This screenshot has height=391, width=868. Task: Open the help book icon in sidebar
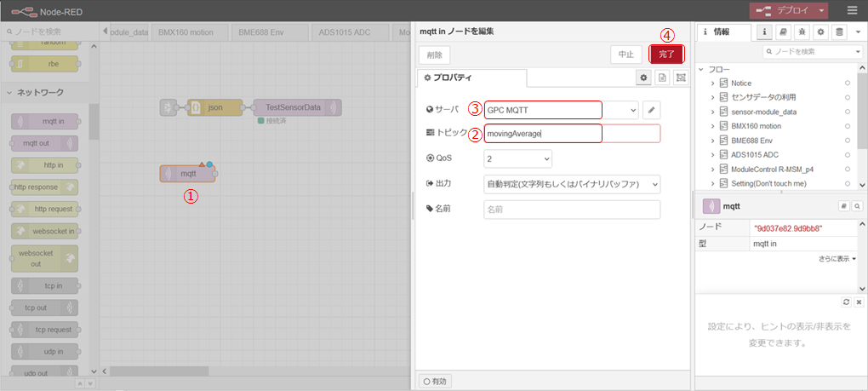783,32
